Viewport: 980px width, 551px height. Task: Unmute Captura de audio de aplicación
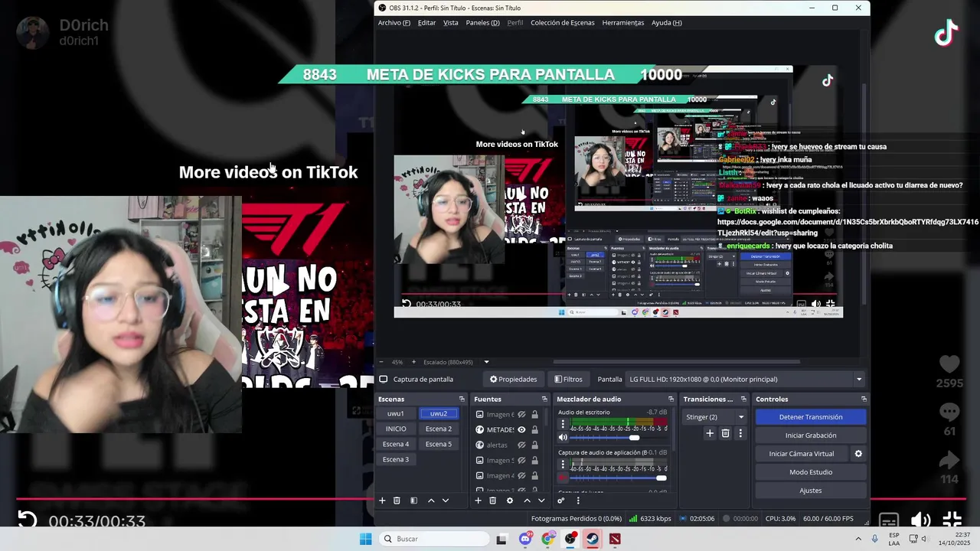(563, 478)
